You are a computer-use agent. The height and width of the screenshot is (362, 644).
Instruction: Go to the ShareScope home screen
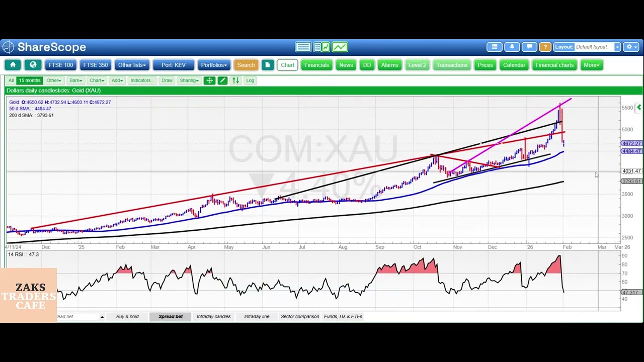(13, 65)
